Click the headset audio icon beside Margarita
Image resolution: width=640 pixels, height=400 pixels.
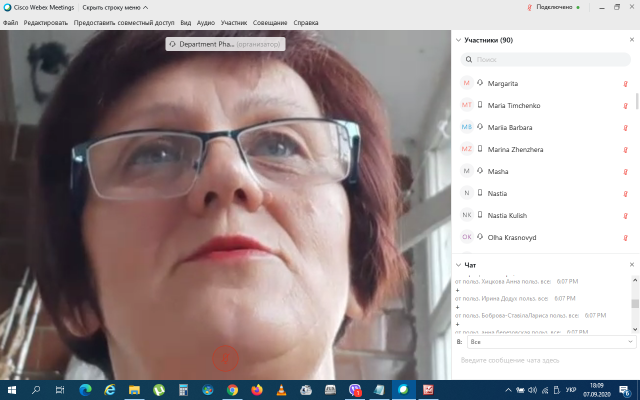(x=480, y=83)
